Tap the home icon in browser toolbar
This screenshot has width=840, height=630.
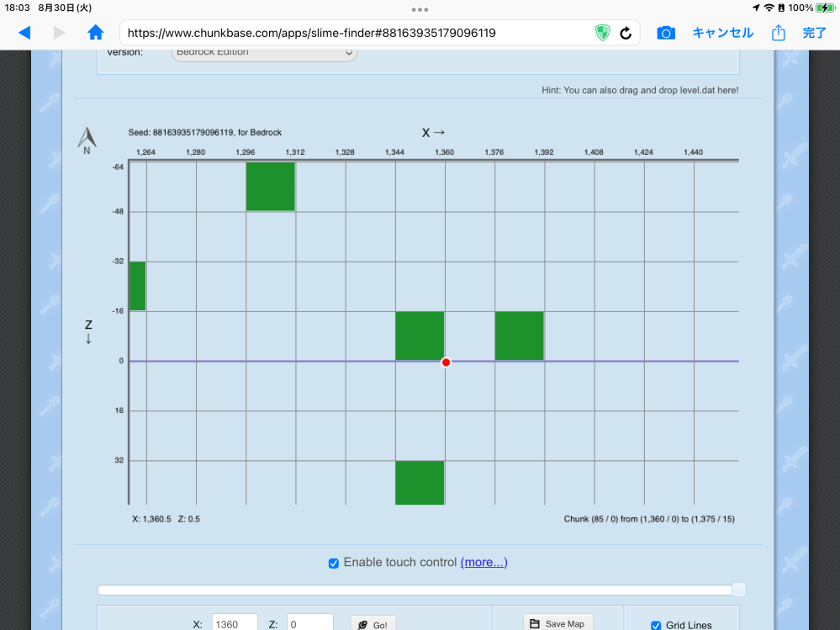(95, 33)
